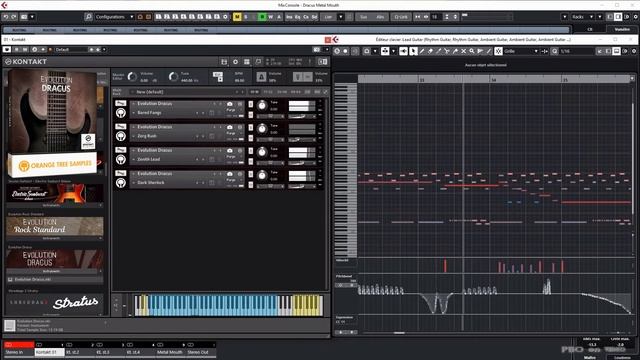This screenshot has height=360, width=640.
Task: Click the Evolution Dracus.nki file entry
Action: [55, 280]
